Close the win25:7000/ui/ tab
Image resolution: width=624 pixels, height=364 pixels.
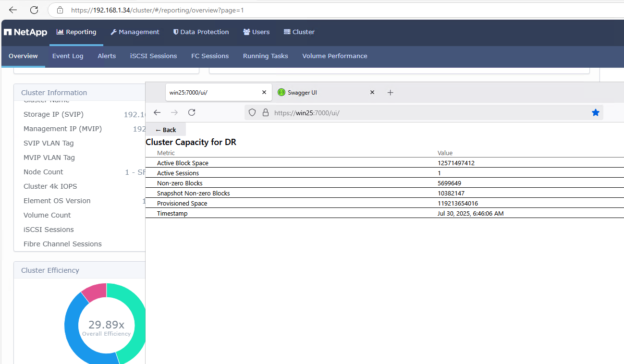(x=264, y=92)
